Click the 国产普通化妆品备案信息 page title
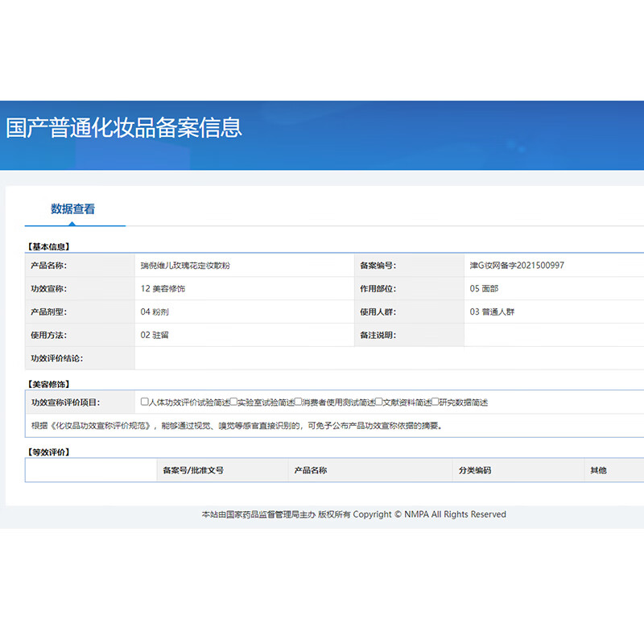Image resolution: width=644 pixels, height=644 pixels. tap(124, 128)
